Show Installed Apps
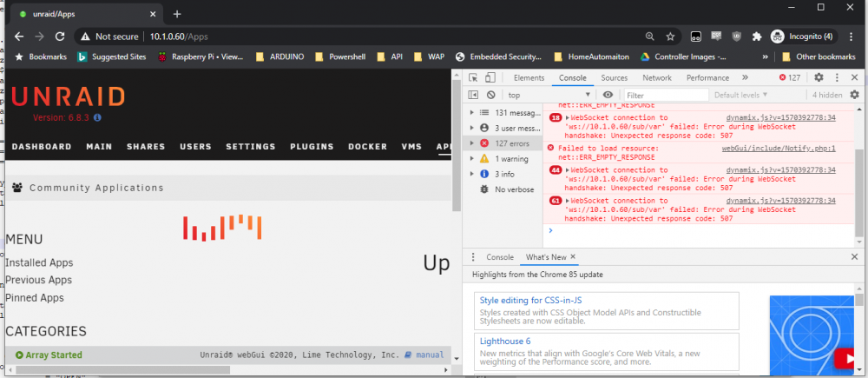This screenshot has height=378, width=868. pyautogui.click(x=39, y=262)
